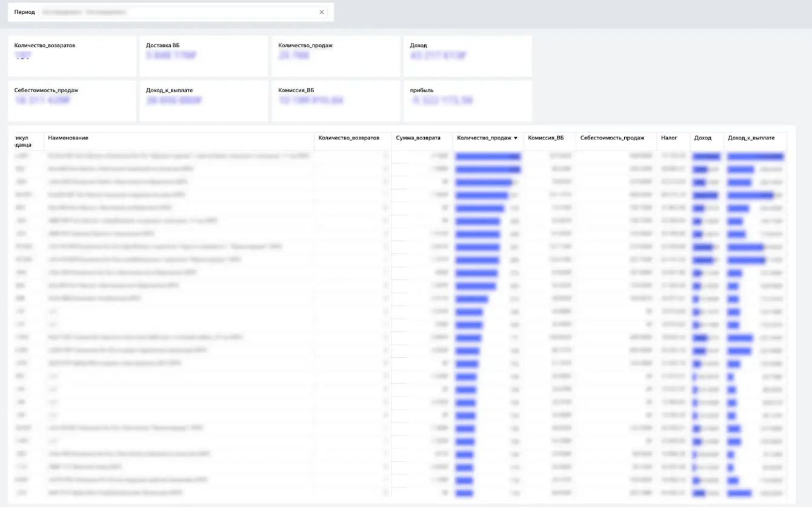This screenshot has width=812, height=507.
Task: Open the прибыль indicator card
Action: 467,101
